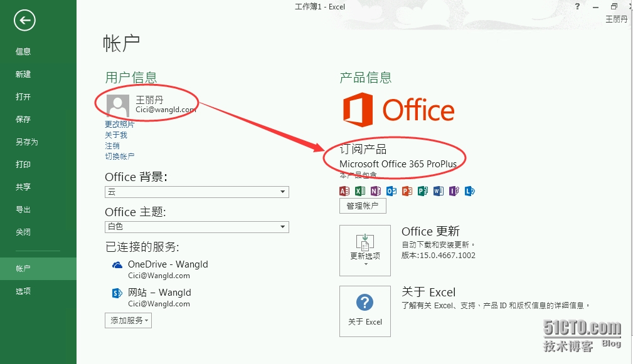Click the purple OneNote product icon
This screenshot has width=633, height=364.
[376, 190]
